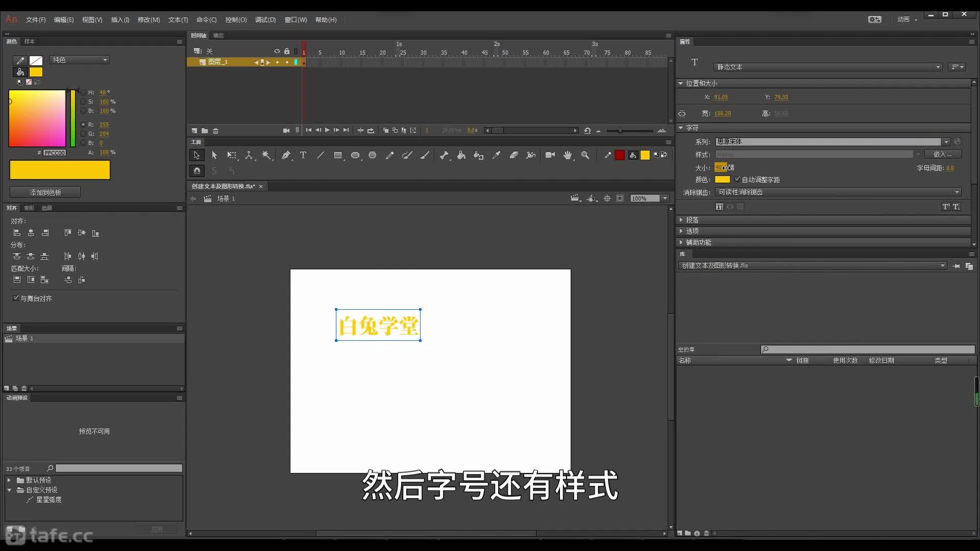Toggle lock icon for all layers
The width and height of the screenshot is (980, 551).
pos(287,51)
